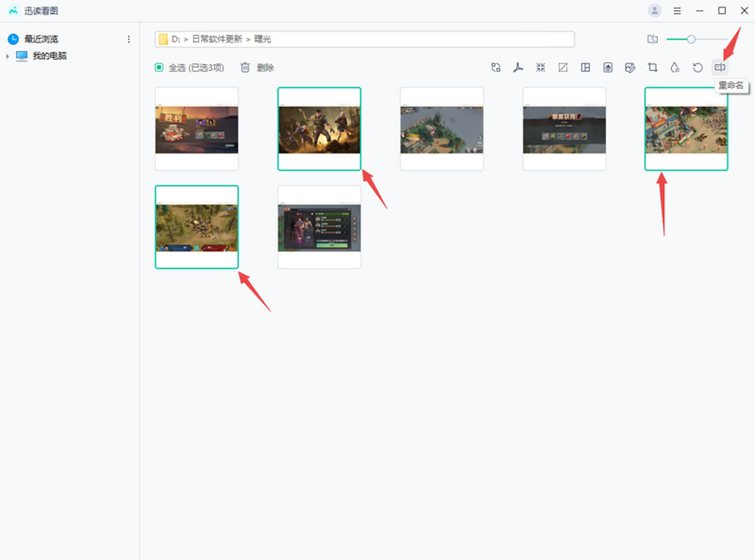This screenshot has height=560, width=755.
Task: Click the 日常软件更新 path segment
Action: click(x=217, y=39)
